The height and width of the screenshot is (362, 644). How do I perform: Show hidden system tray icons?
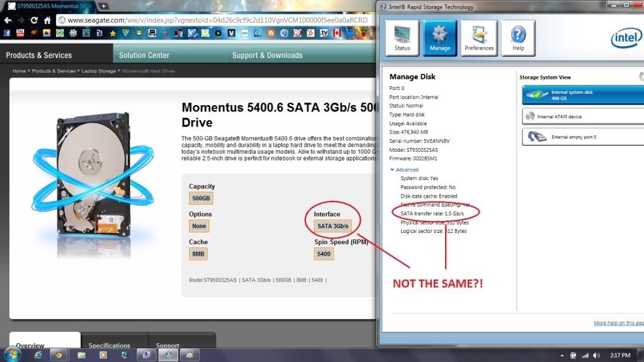562,356
